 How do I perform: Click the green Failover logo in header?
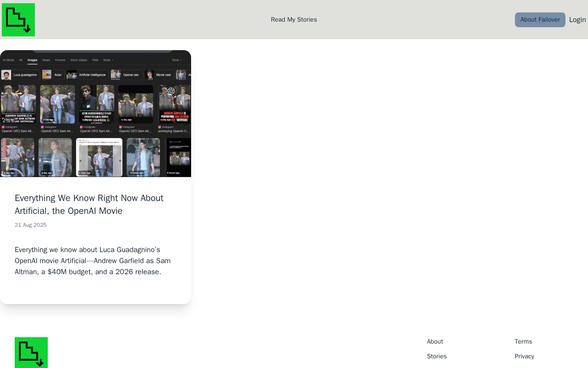18,20
